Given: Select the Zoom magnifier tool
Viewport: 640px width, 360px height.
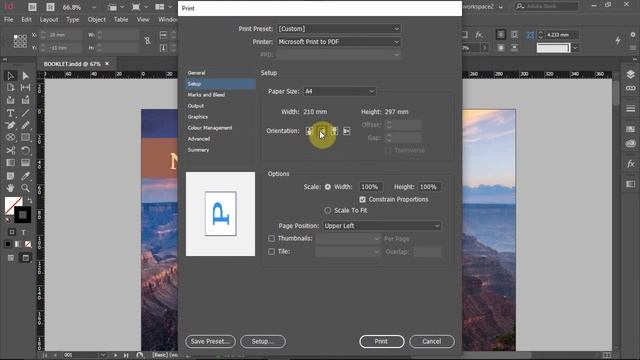Looking at the screenshot, I should pyautogui.click(x=25, y=188).
